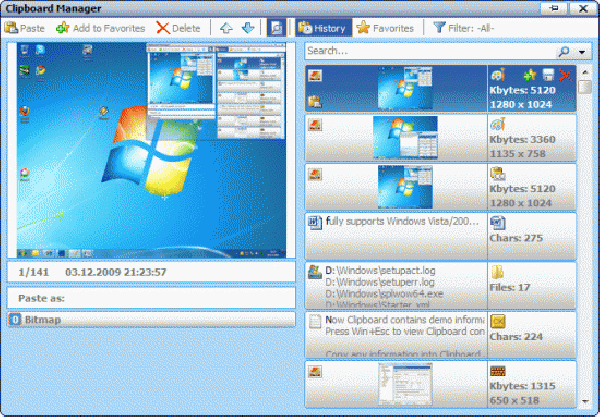Add the selected clip to Favorites
The width and height of the screenshot is (600, 417).
pyautogui.click(x=100, y=28)
